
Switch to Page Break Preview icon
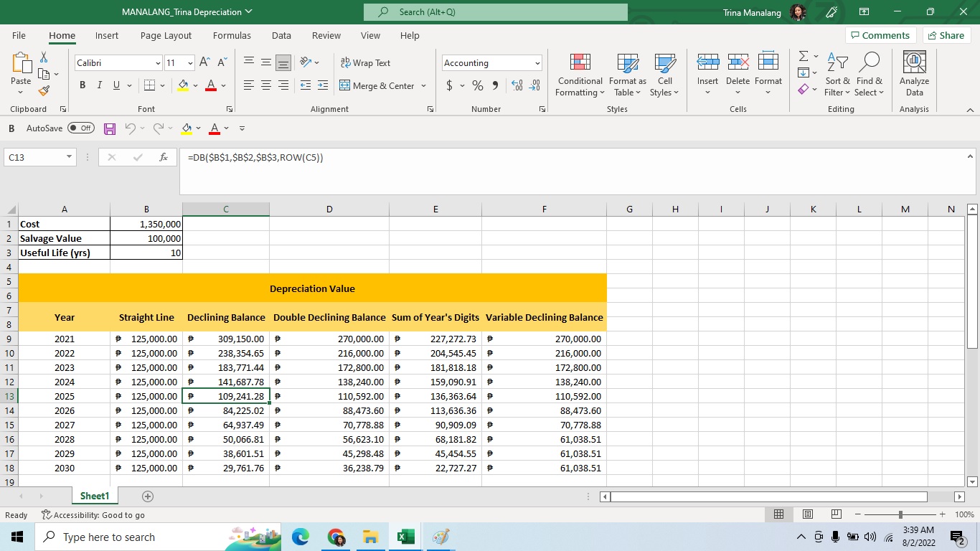tap(836, 514)
